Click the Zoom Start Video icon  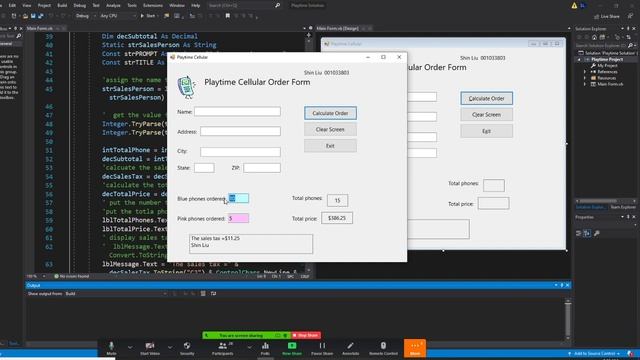[150, 346]
